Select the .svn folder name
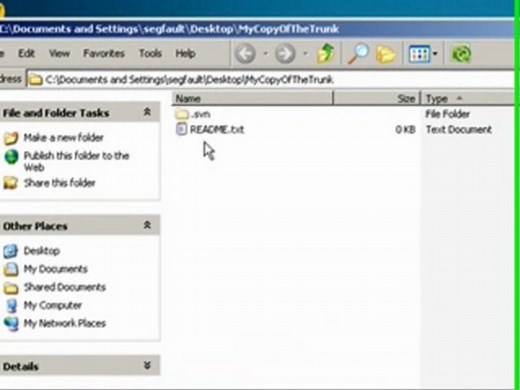 pyautogui.click(x=201, y=114)
